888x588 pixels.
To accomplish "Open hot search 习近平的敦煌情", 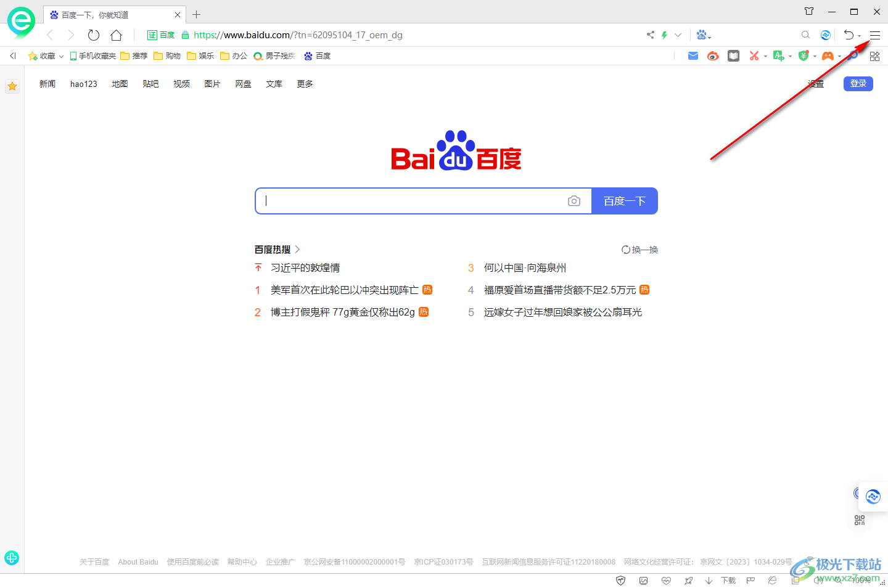I will 305,267.
